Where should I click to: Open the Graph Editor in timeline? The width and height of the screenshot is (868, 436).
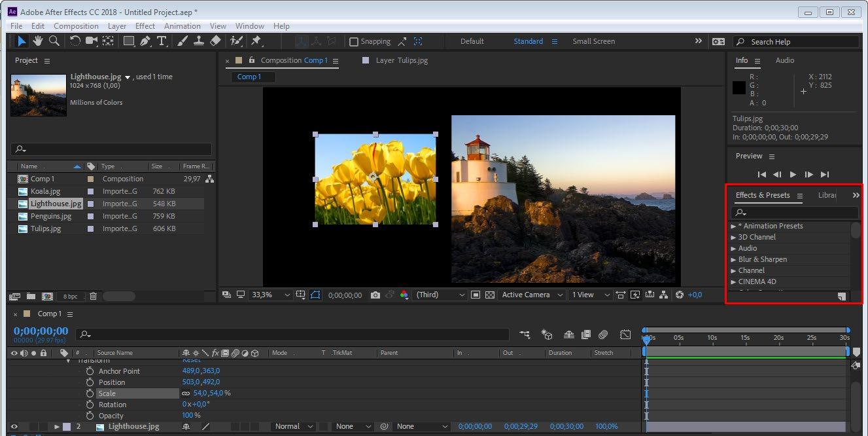click(x=626, y=335)
